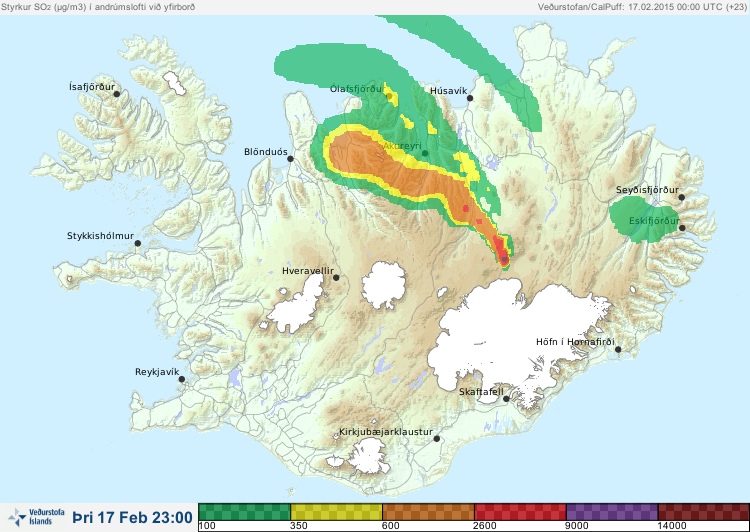Click the Reykjavík city marker dot
The width and height of the screenshot is (750, 532).
coord(182,379)
